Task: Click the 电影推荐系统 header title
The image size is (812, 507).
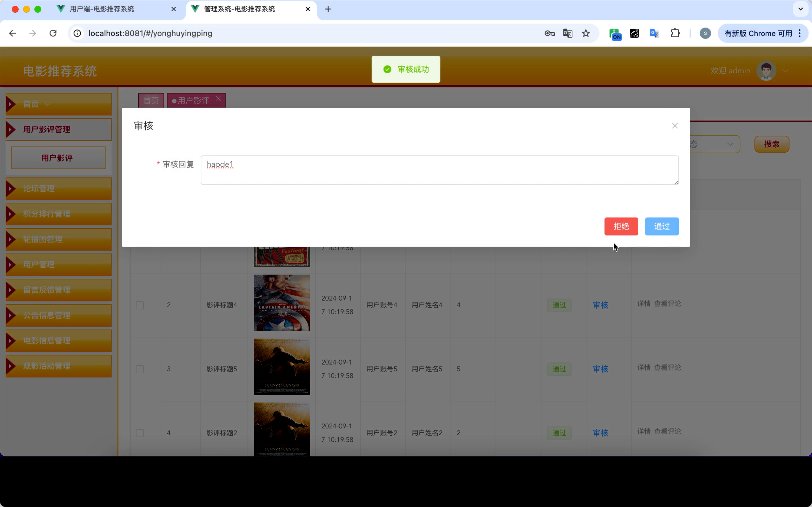Action: coord(60,71)
